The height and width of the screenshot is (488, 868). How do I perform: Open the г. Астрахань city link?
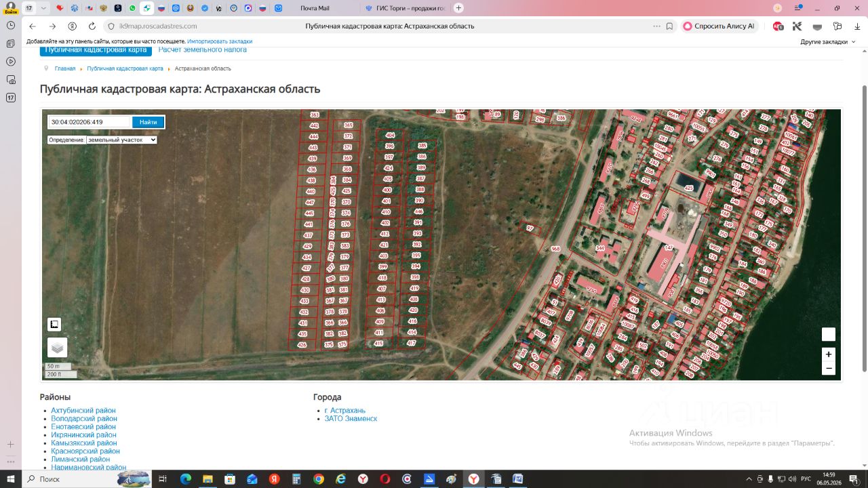[344, 411]
